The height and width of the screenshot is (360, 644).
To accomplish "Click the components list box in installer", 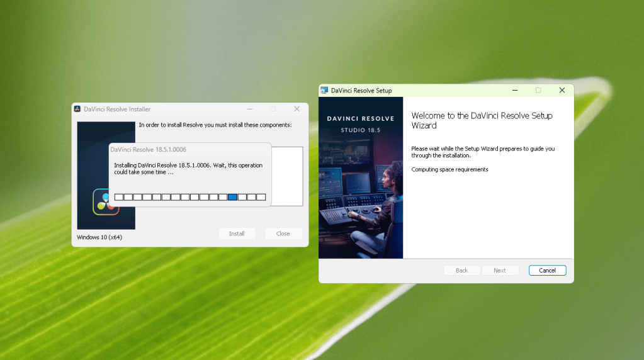I will pyautogui.click(x=287, y=176).
